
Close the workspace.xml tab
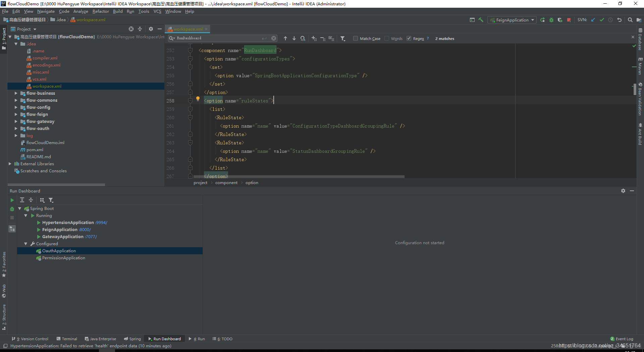click(x=206, y=29)
